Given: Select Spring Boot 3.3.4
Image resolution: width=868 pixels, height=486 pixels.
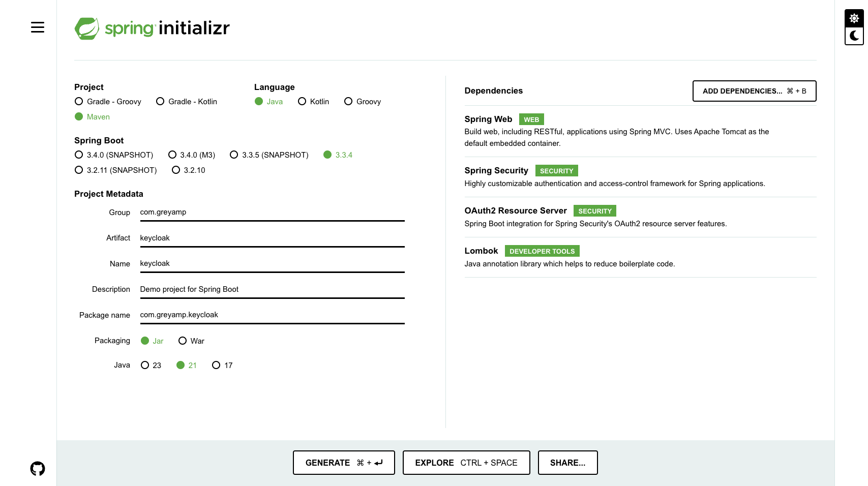Looking at the screenshot, I should pyautogui.click(x=338, y=155).
